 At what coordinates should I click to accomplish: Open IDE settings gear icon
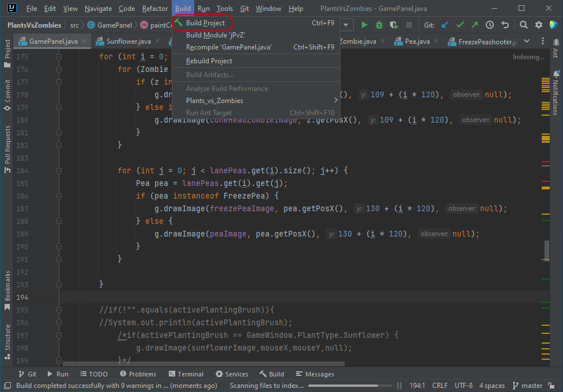coord(539,25)
